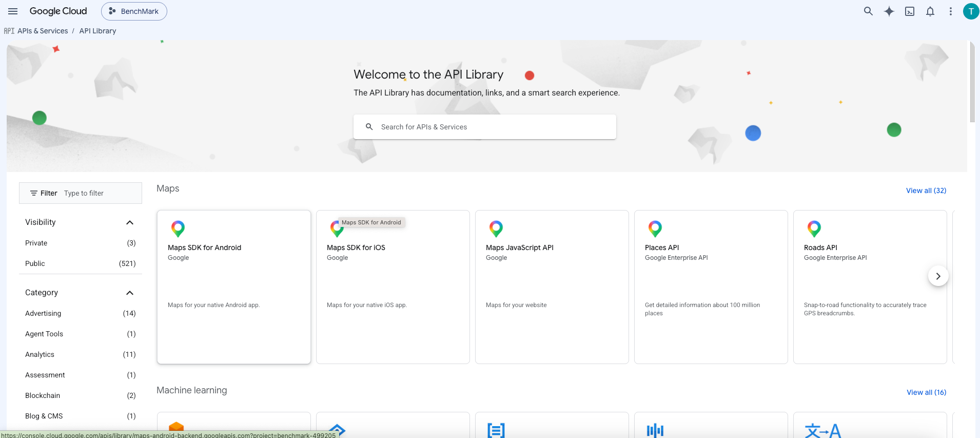Show next Maps APIs with carousel arrow
Viewport: 980px width, 438px height.
pyautogui.click(x=938, y=276)
